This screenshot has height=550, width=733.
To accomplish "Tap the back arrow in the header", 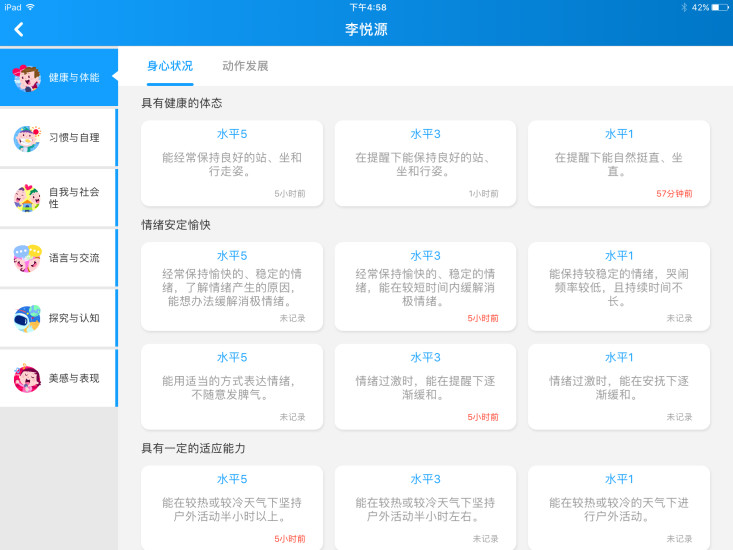I will coord(18,29).
